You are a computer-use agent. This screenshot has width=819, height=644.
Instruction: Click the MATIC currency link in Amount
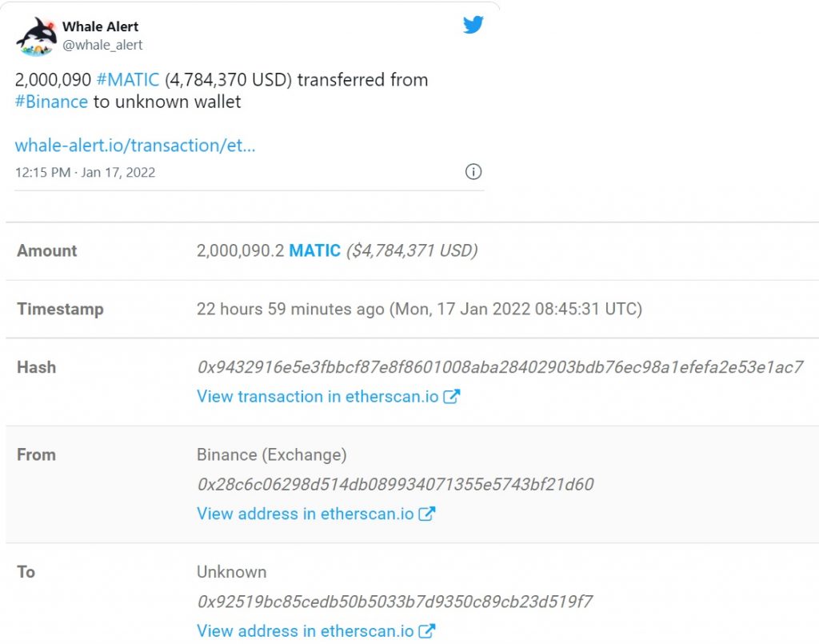click(x=315, y=250)
